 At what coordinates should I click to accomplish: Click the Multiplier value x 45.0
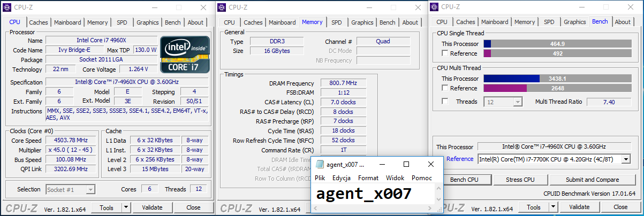(71, 150)
